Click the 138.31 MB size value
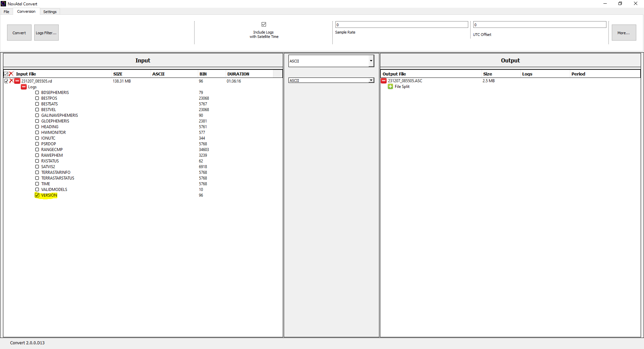 tap(122, 81)
